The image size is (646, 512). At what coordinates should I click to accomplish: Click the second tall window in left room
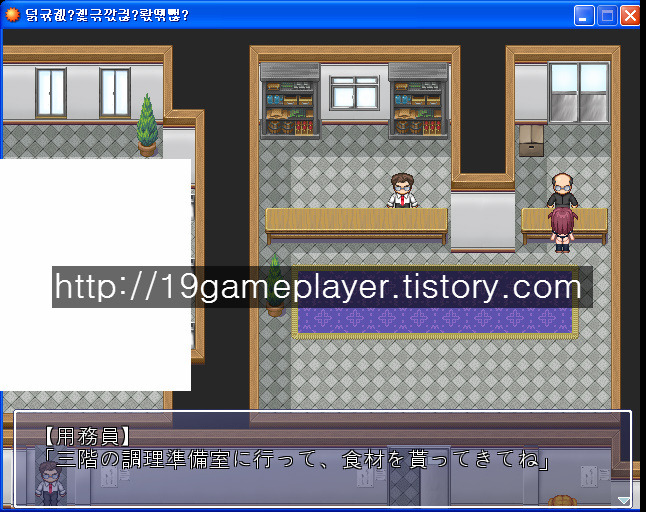tap(115, 93)
